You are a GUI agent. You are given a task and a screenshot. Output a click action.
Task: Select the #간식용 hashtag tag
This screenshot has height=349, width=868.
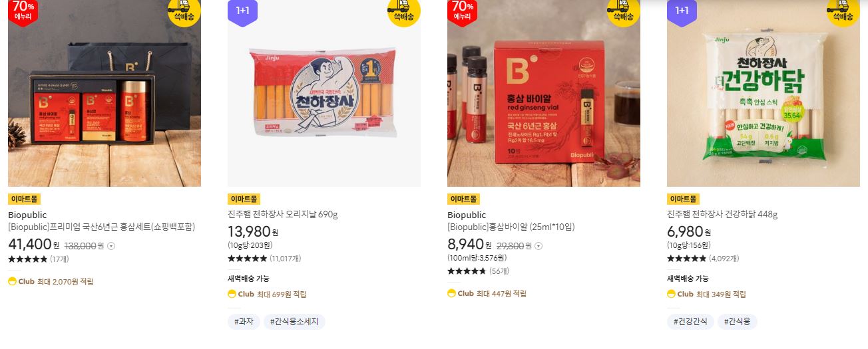point(737,322)
